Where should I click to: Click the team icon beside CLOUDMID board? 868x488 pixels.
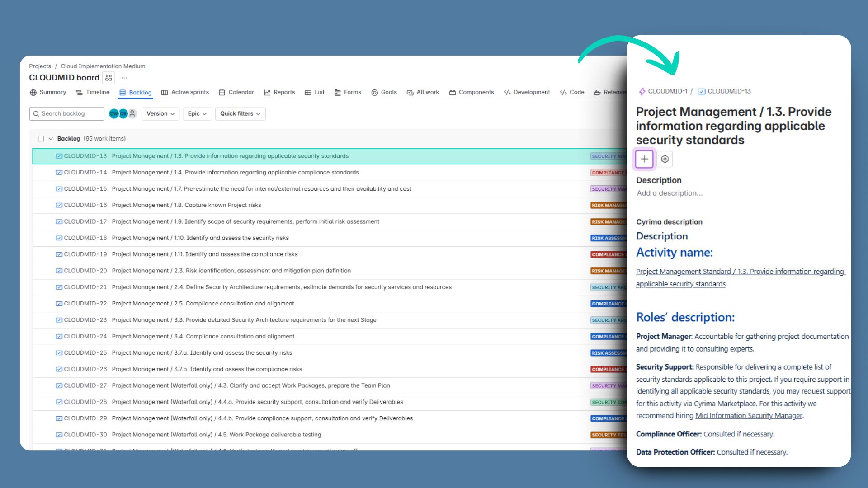[x=108, y=78]
